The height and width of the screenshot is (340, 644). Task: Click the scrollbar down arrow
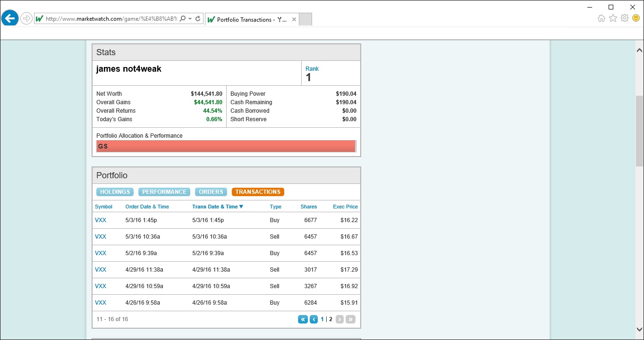[639, 330]
